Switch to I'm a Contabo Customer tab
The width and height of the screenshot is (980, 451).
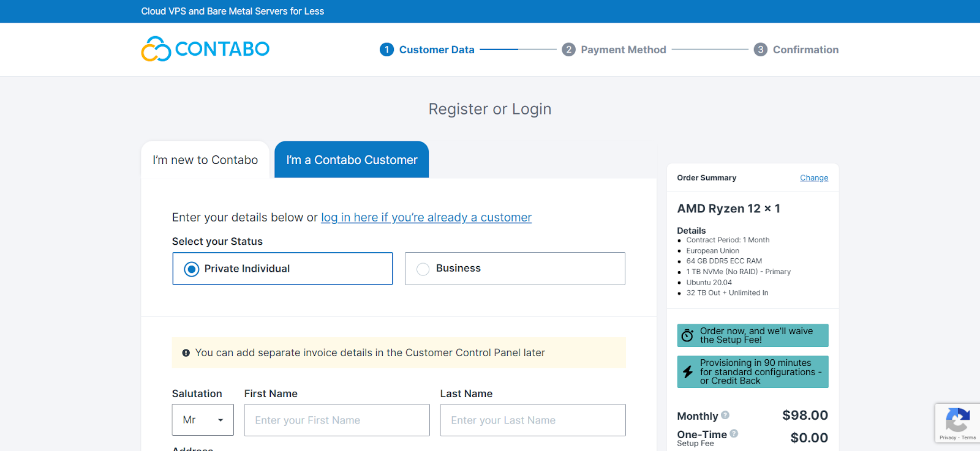pos(352,160)
